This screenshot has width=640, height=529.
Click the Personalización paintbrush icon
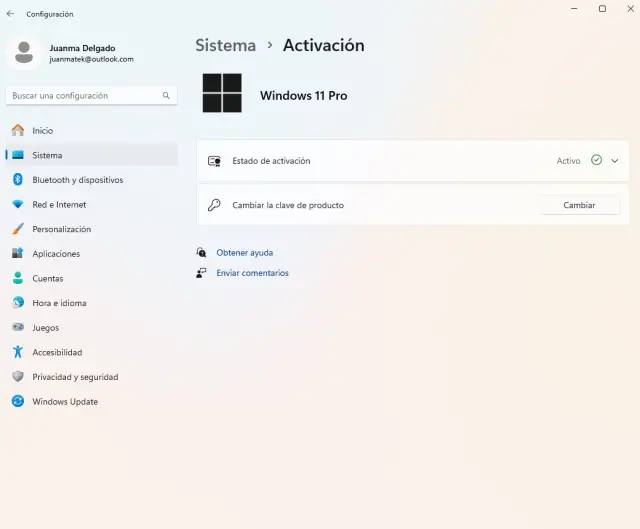click(17, 229)
